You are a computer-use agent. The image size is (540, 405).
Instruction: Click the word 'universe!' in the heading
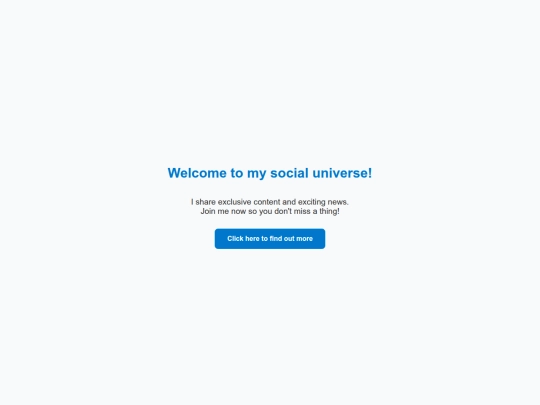(x=342, y=173)
